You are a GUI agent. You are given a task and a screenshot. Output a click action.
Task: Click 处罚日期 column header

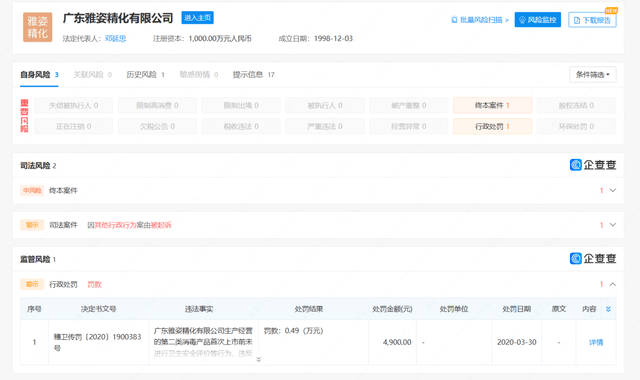pos(516,309)
